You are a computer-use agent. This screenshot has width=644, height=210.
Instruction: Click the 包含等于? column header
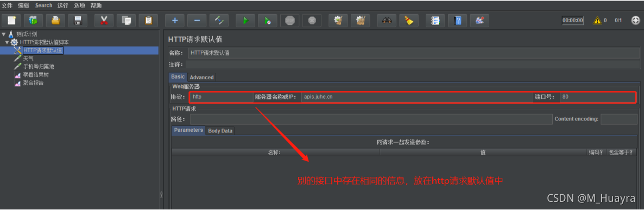[x=621, y=152]
